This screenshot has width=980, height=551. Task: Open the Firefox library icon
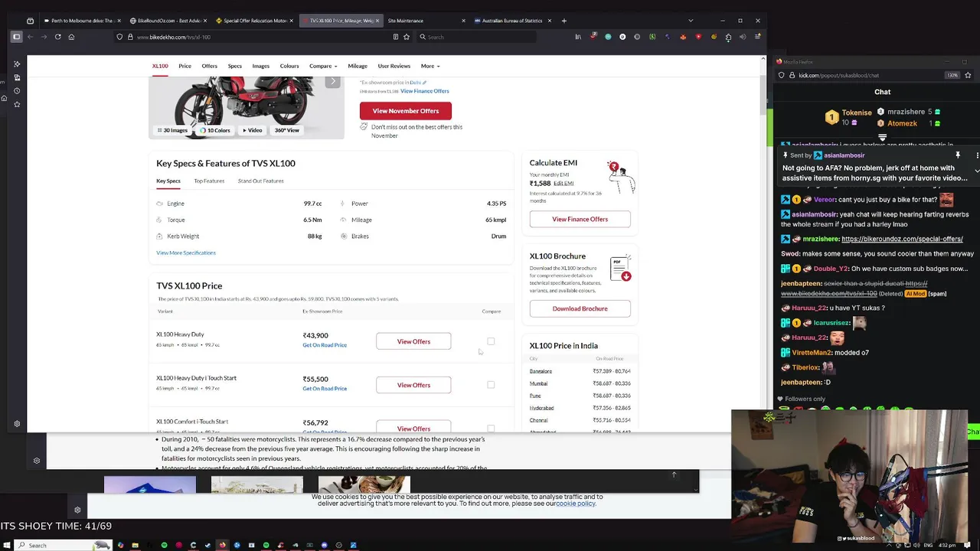tap(578, 37)
